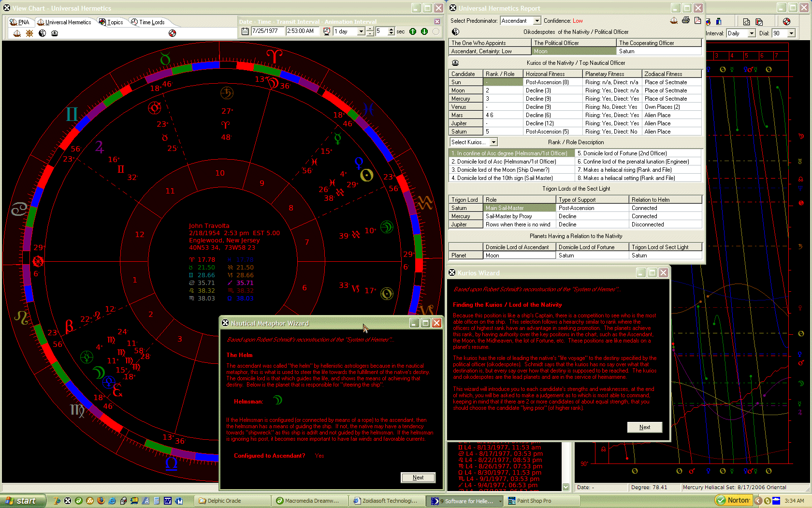Switch to the Universal Hermetics tab
The width and height of the screenshot is (812, 508).
click(64, 22)
